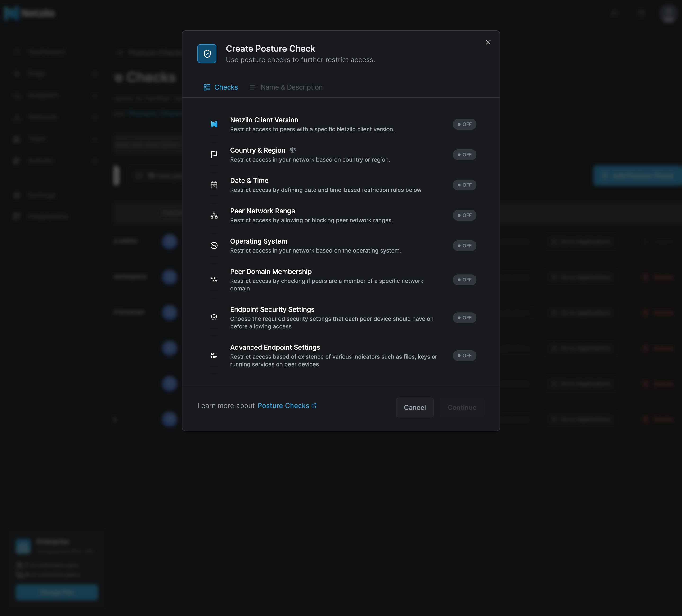Switch to Name & Description tab
Screen dimensions: 682x616
point(286,87)
